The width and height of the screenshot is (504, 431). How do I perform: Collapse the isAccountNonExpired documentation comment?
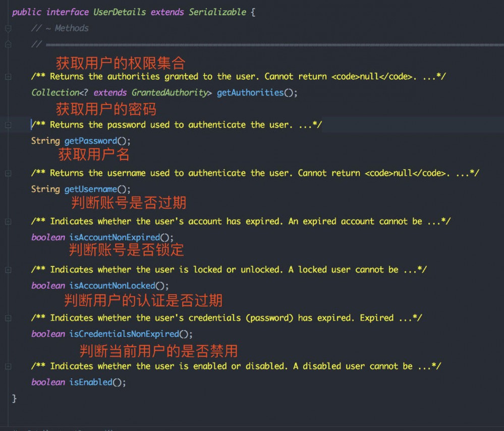pos(7,221)
